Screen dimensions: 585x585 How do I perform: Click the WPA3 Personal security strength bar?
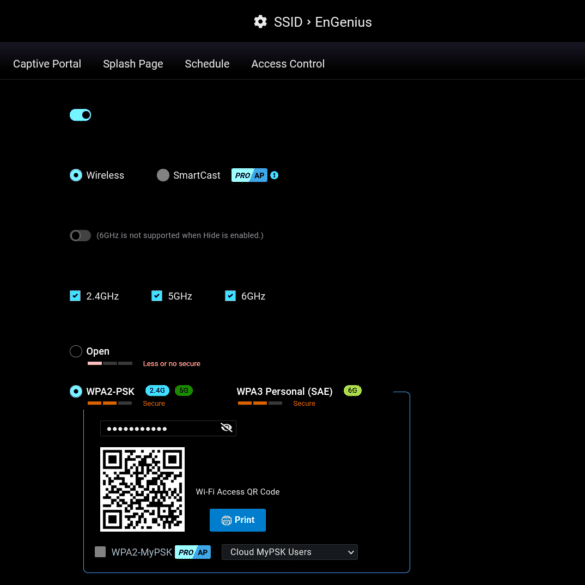pyautogui.click(x=260, y=403)
